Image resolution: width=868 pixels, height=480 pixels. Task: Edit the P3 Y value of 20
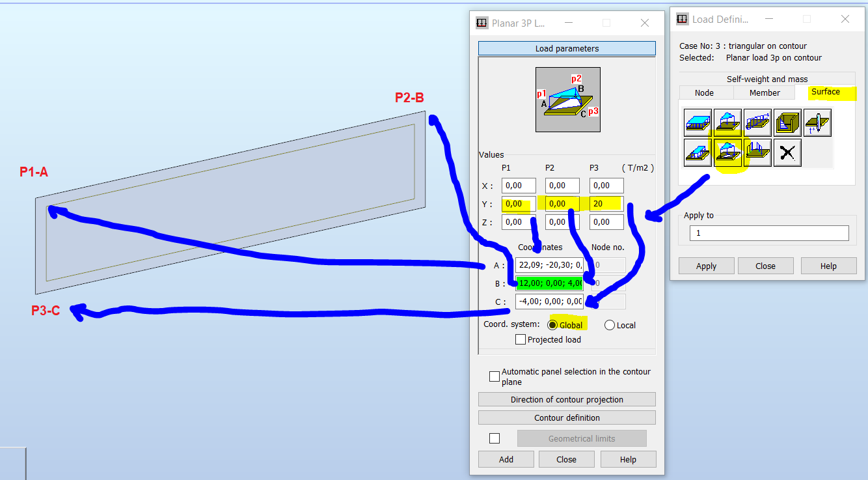click(x=606, y=203)
